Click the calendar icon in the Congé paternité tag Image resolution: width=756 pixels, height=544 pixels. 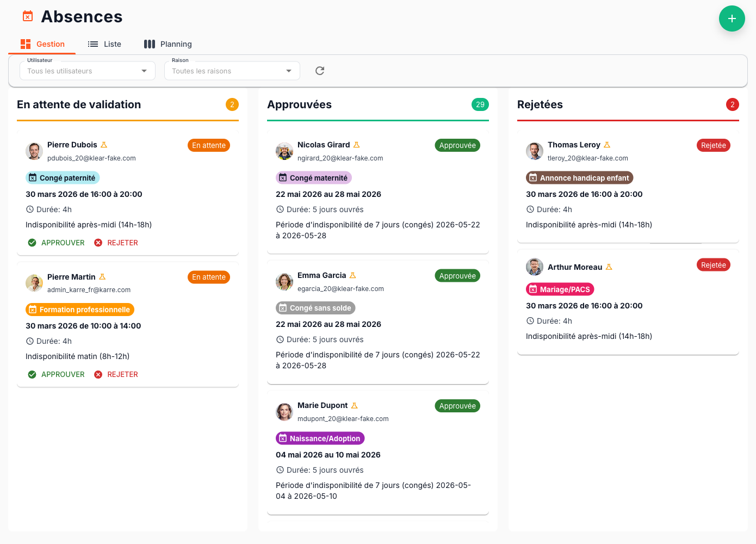[33, 177]
